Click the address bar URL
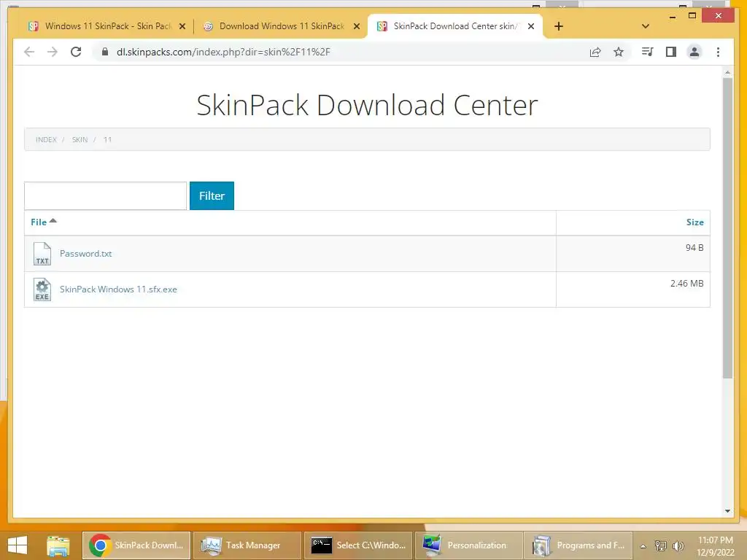This screenshot has height=560, width=747. tap(223, 52)
